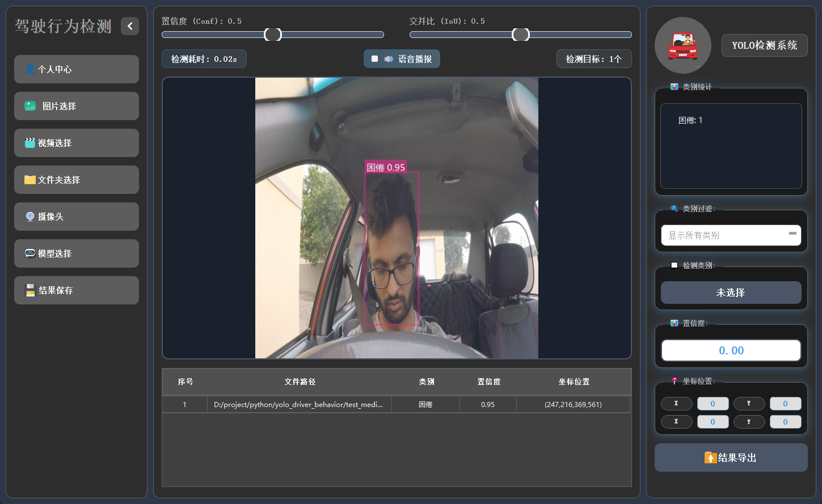Click the webcam icon on 摄像头

pos(30,217)
